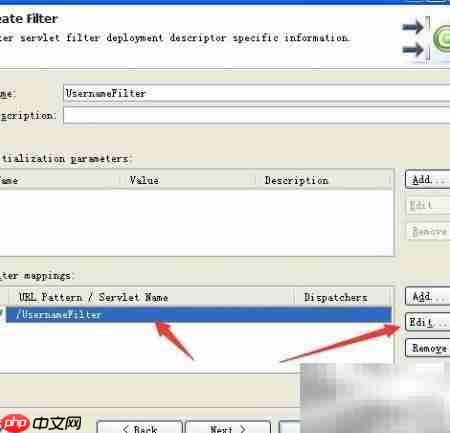Screen dimensions: 450x433
Task: Remove the selected filter mapping
Action: click(428, 348)
